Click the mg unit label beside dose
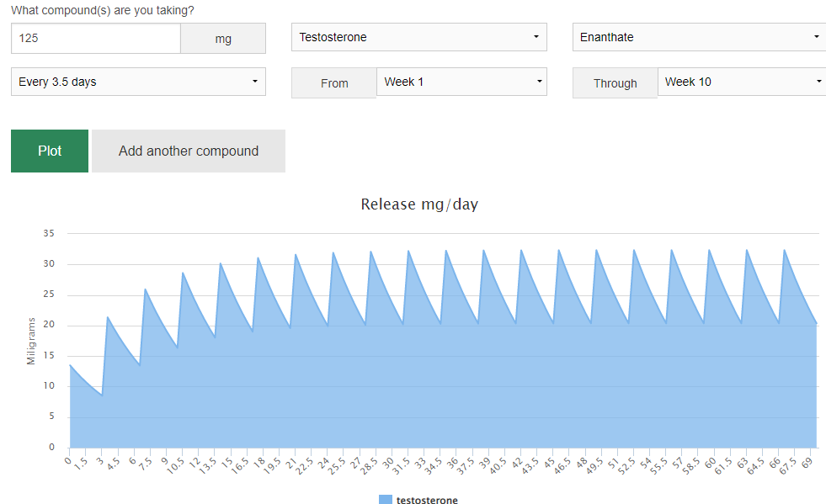The height and width of the screenshot is (504, 826). pos(223,39)
